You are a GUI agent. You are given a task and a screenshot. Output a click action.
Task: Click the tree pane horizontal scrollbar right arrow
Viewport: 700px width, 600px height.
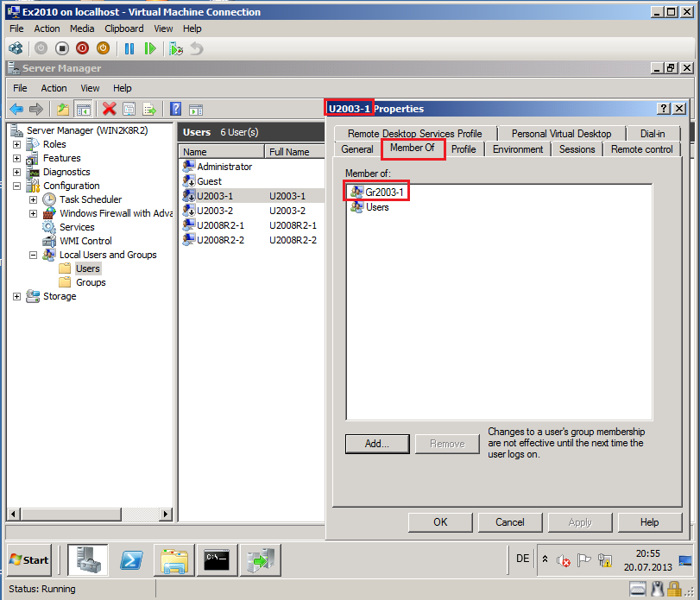(166, 514)
